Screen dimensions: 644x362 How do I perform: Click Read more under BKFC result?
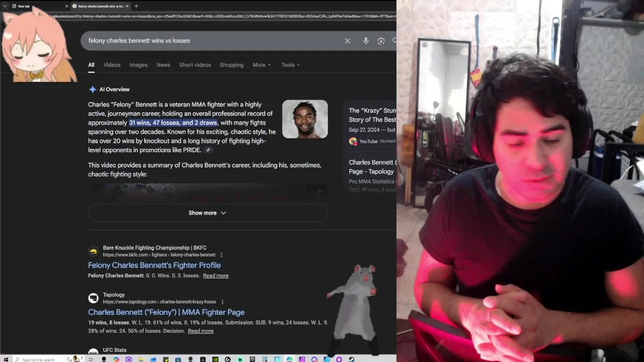coord(216,276)
